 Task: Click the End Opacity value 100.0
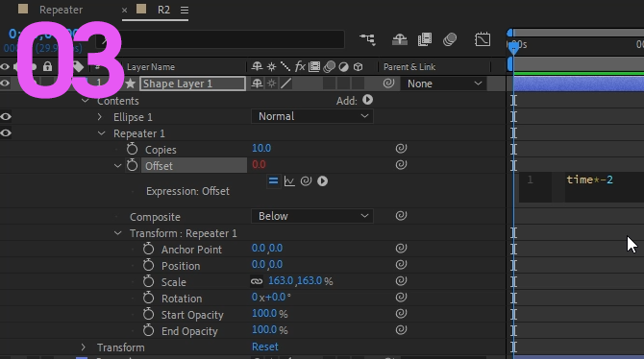[x=264, y=330]
